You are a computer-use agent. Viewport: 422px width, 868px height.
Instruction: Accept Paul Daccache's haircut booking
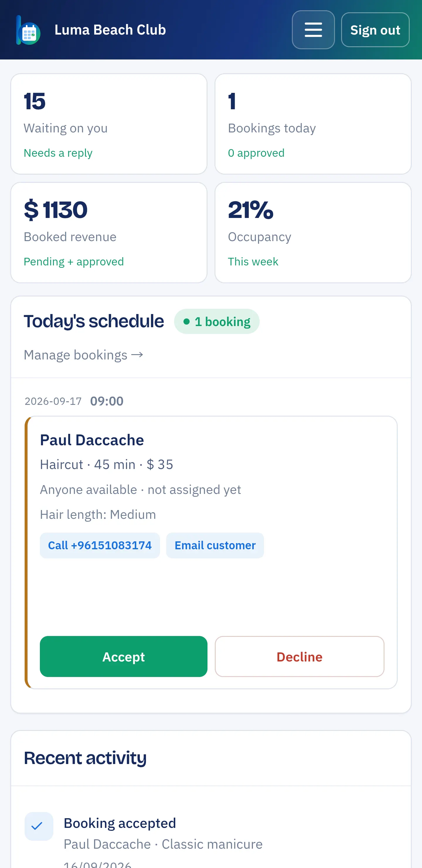point(123,656)
